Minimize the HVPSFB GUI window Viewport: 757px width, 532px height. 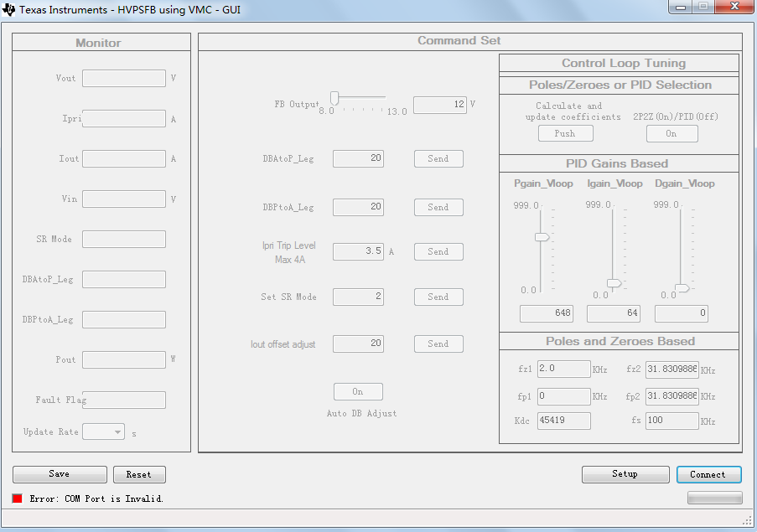pyautogui.click(x=682, y=7)
